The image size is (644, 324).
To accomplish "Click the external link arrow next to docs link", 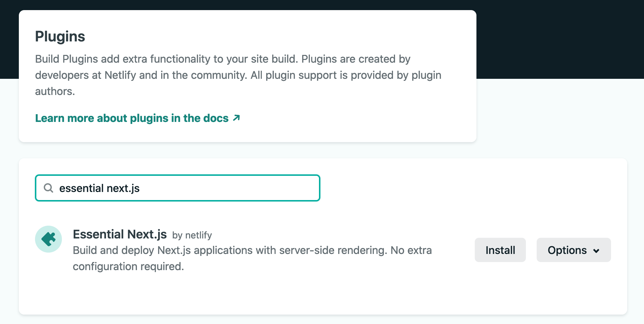I will tap(236, 118).
